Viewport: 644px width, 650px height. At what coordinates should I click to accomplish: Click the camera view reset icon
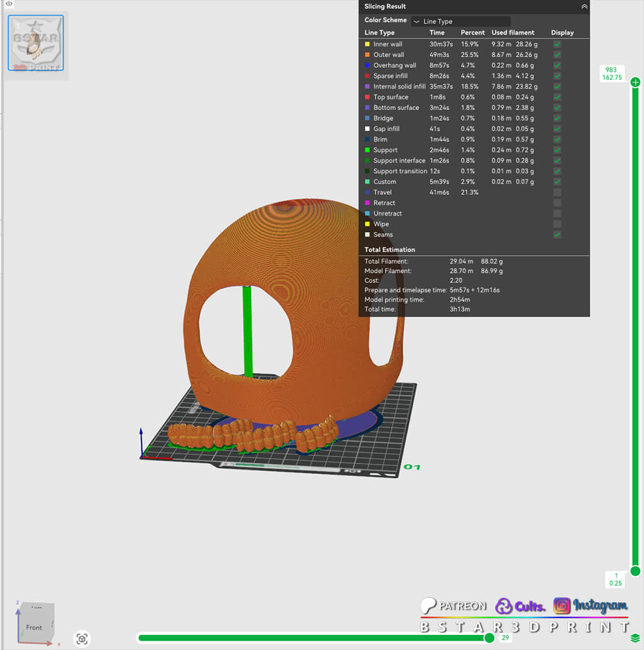tap(82, 639)
